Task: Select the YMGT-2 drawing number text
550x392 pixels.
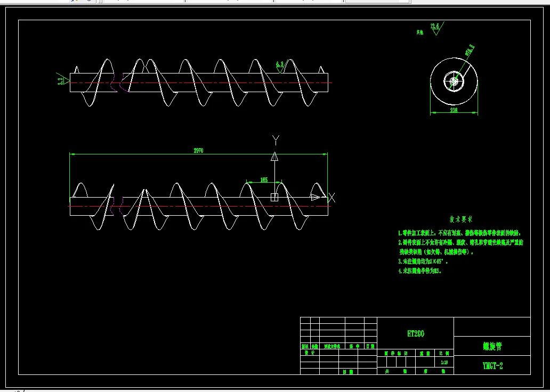Action: (492, 366)
